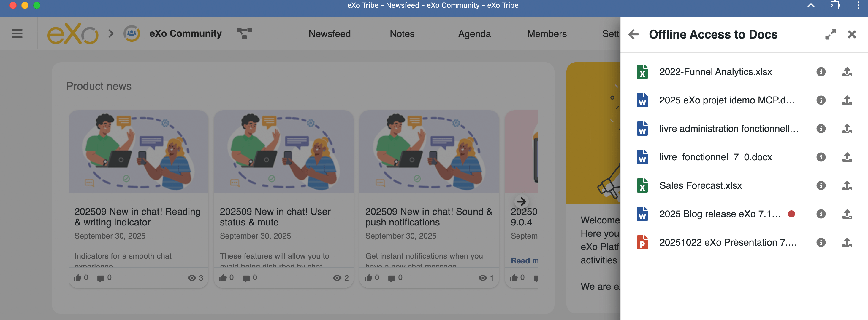868x320 pixels.
Task: Switch to the Agenda tab
Action: [x=474, y=34]
